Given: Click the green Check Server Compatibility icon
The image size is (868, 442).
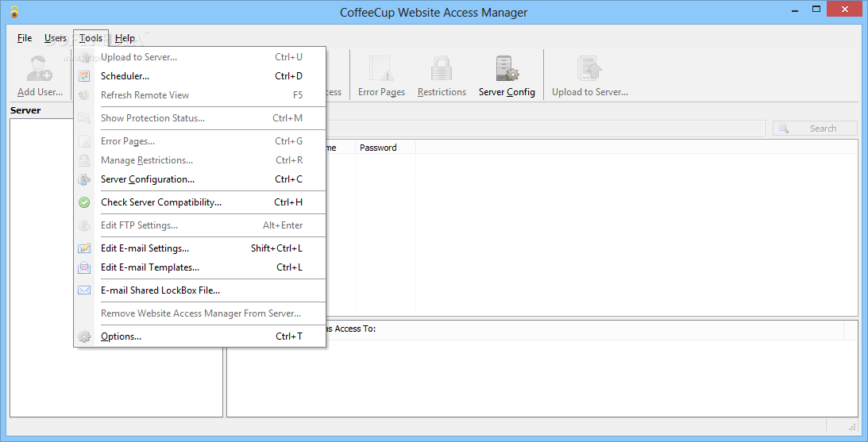Looking at the screenshot, I should pos(84,202).
